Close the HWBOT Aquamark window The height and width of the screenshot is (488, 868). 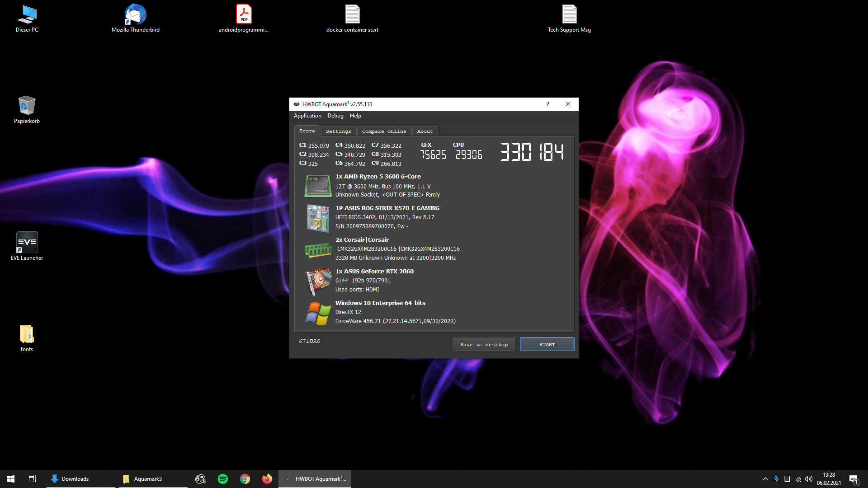[x=568, y=104]
